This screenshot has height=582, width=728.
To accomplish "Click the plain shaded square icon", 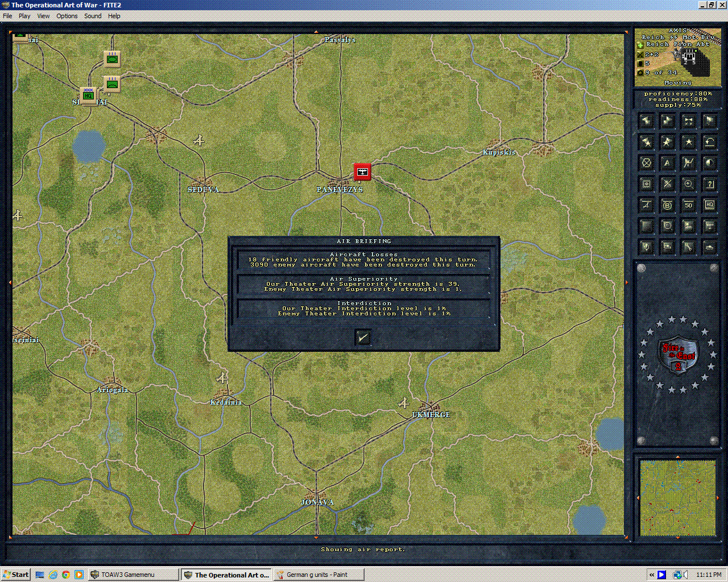I will (646, 226).
